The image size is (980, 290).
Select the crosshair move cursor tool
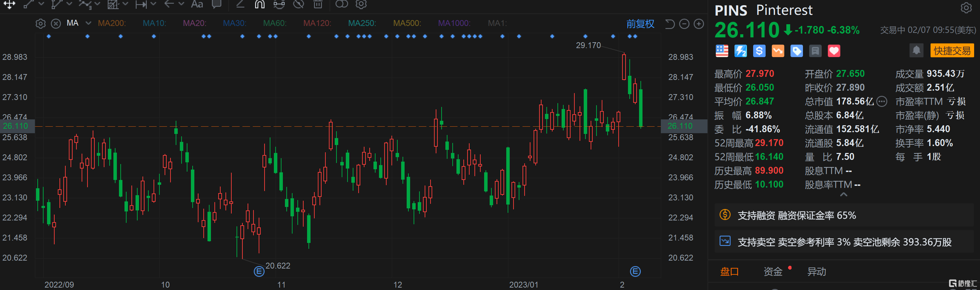tap(9, 4)
